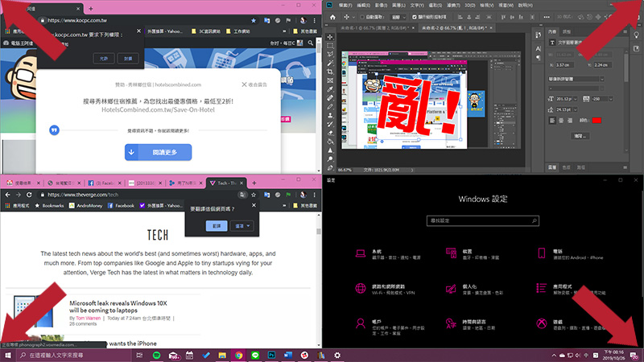Select the Eraser tool in Photoshop
The width and height of the screenshot is (644, 362).
coord(330,133)
